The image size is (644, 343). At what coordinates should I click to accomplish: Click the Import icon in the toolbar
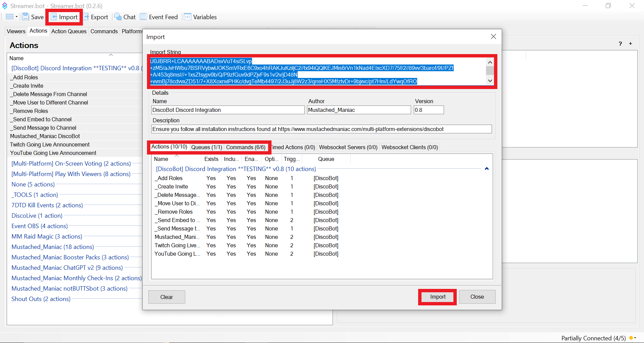point(54,17)
